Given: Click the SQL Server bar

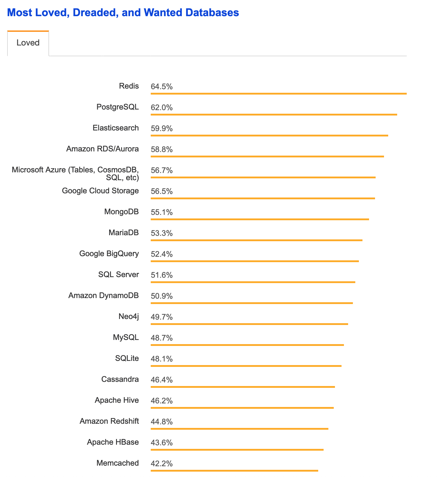Looking at the screenshot, I should [253, 282].
